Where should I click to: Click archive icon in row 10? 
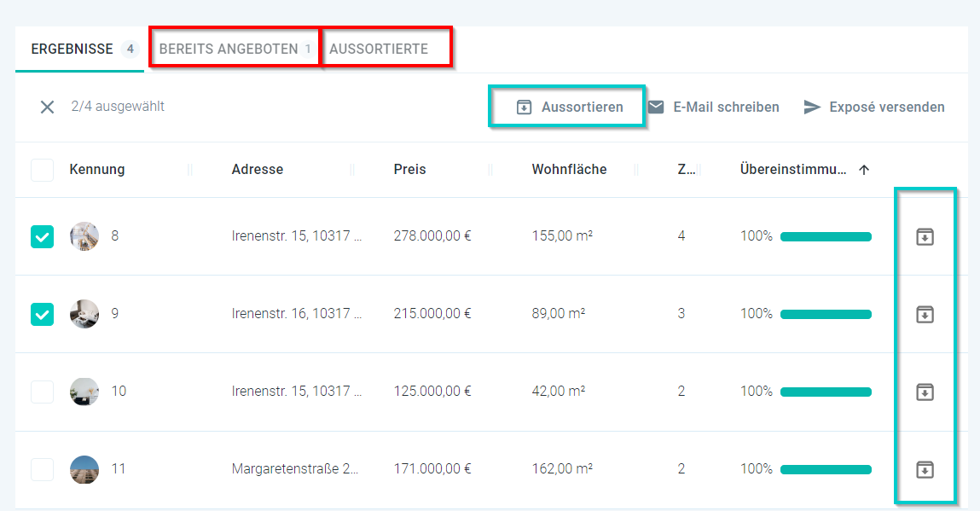point(925,392)
